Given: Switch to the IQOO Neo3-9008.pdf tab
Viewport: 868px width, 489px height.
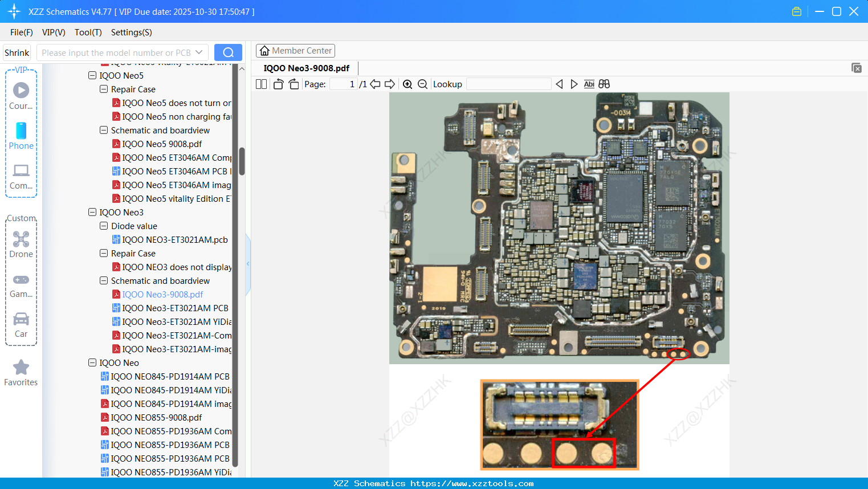Looking at the screenshot, I should pyautogui.click(x=307, y=68).
